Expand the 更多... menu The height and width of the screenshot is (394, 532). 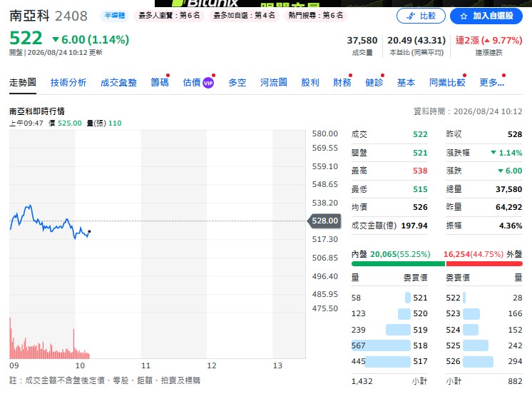491,83
